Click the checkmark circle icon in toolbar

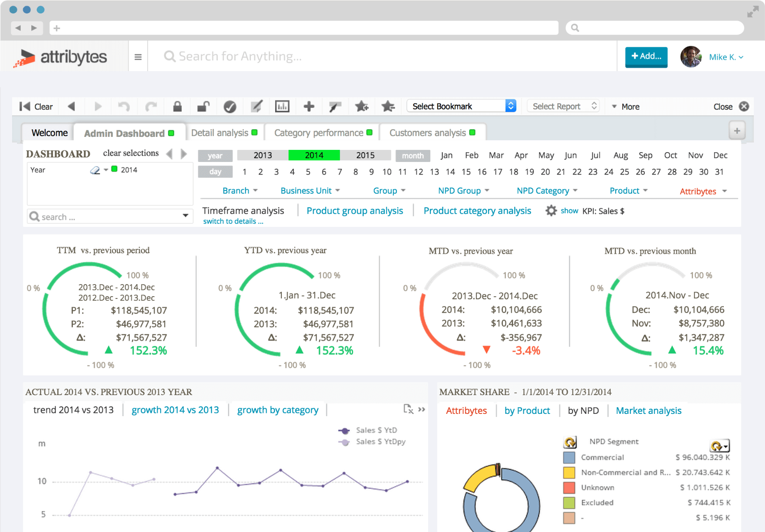coord(230,106)
